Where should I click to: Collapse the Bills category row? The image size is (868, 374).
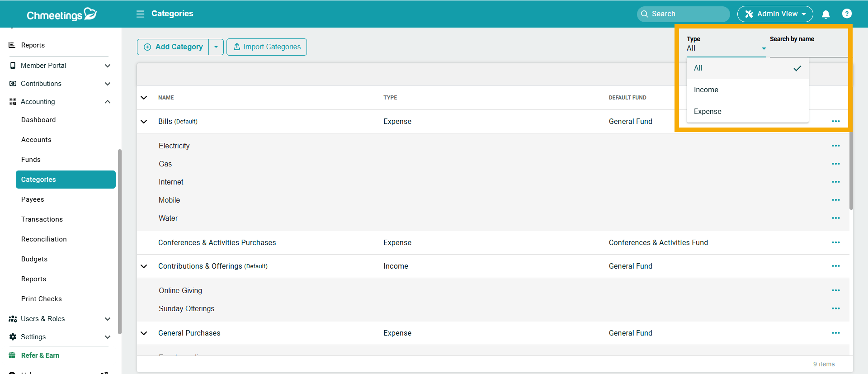pyautogui.click(x=144, y=122)
